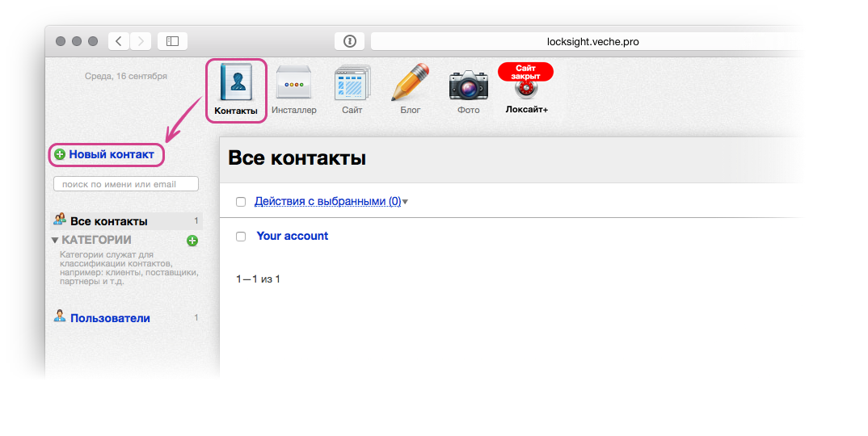
Task: Open the Контакты address book icon
Action: click(236, 83)
